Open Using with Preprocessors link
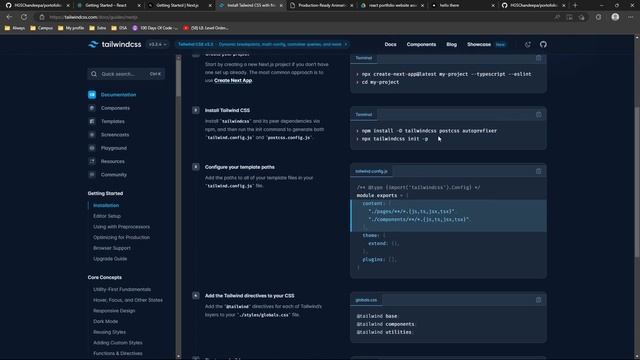Screen dimensions: 640x360 pos(121,227)
